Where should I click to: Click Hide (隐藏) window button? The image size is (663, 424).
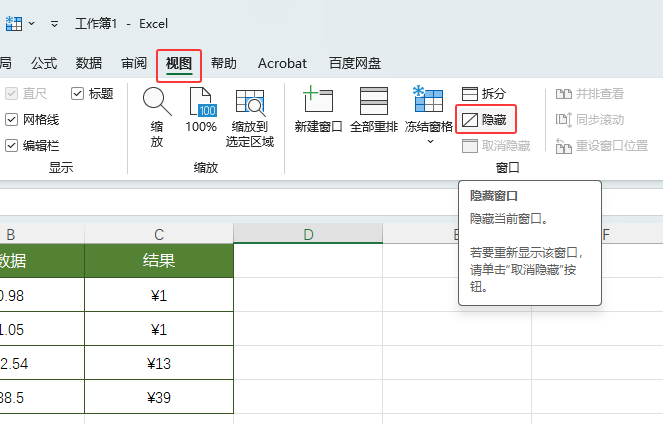485,120
